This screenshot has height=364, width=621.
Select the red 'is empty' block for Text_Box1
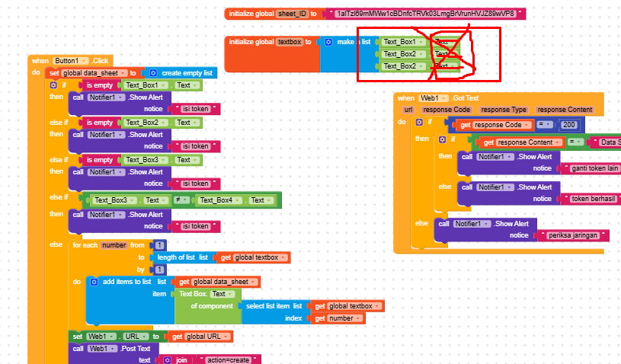pos(99,85)
